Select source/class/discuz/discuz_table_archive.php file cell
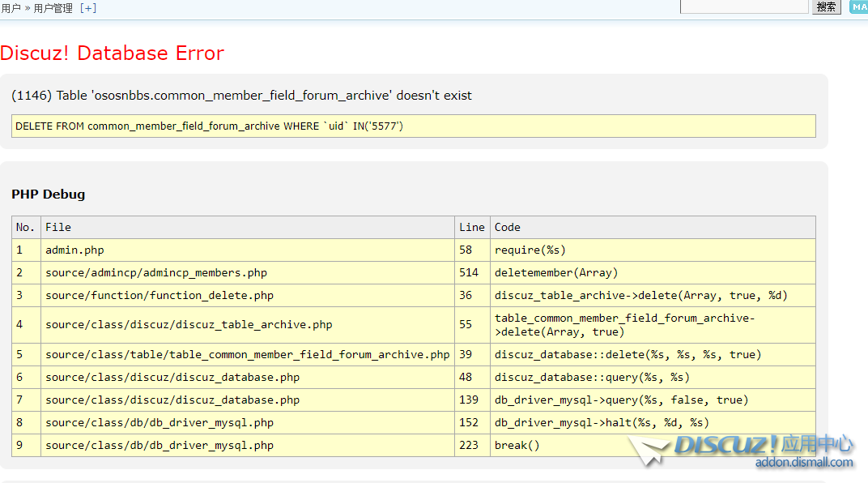Viewport: 868px width, 483px height. click(x=248, y=325)
